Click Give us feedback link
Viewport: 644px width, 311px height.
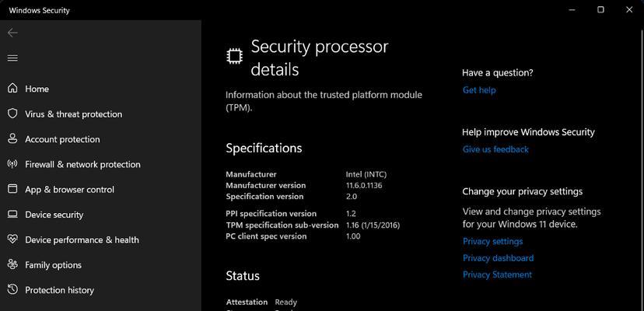(495, 149)
